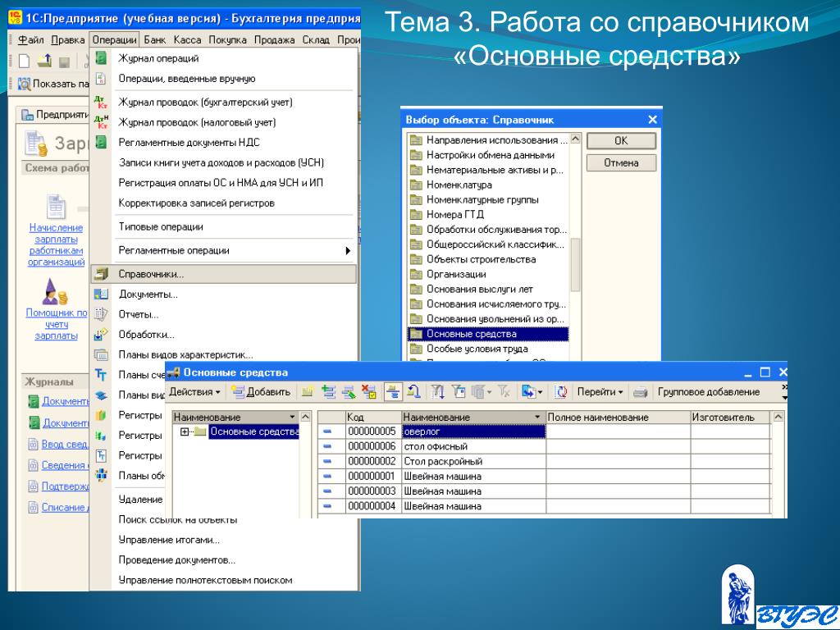Screen dimensions: 840x630
Task: Click the Обработки menu entry icon
Action: point(101,335)
